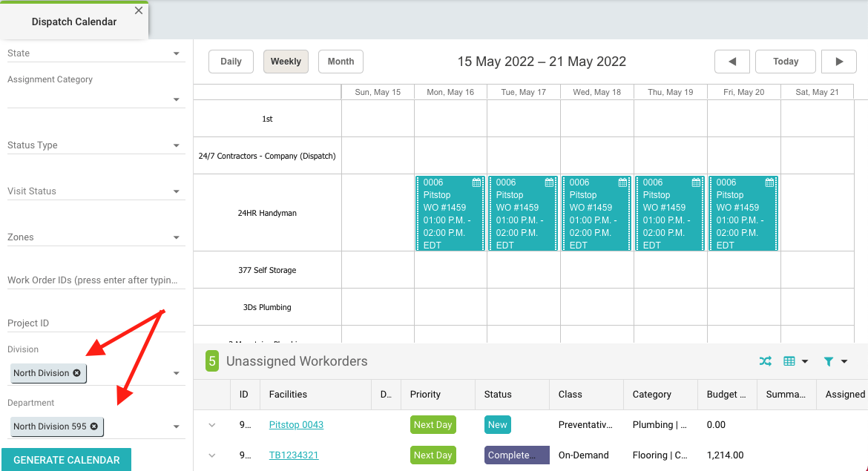Open the State dropdown

click(x=176, y=53)
